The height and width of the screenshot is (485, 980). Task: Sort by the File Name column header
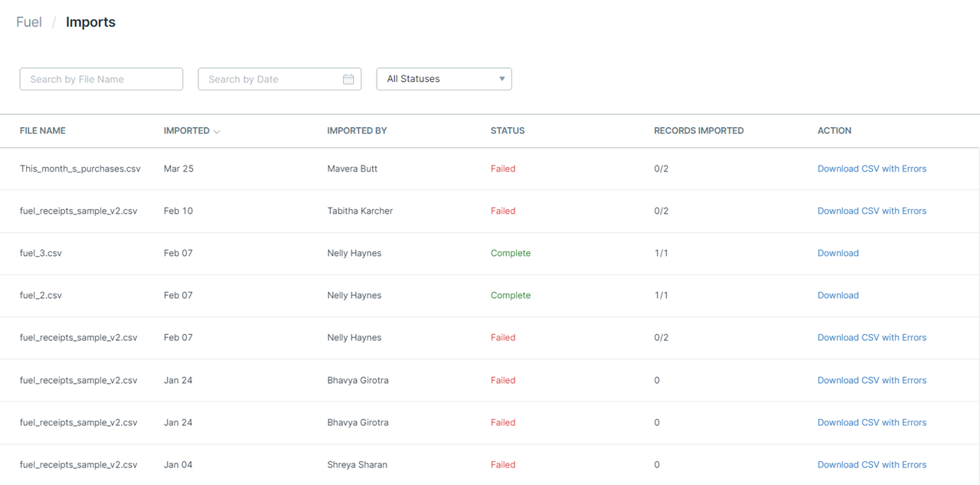point(43,131)
